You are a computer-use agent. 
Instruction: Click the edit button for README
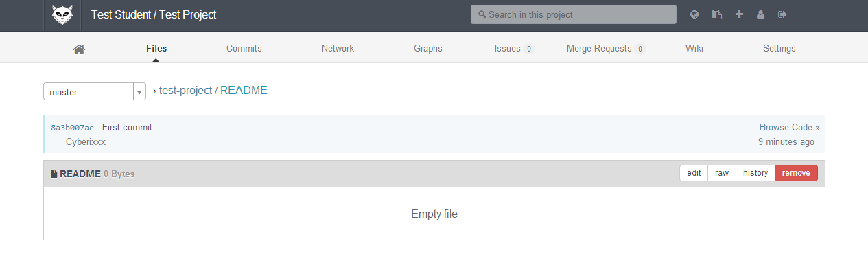coord(694,173)
